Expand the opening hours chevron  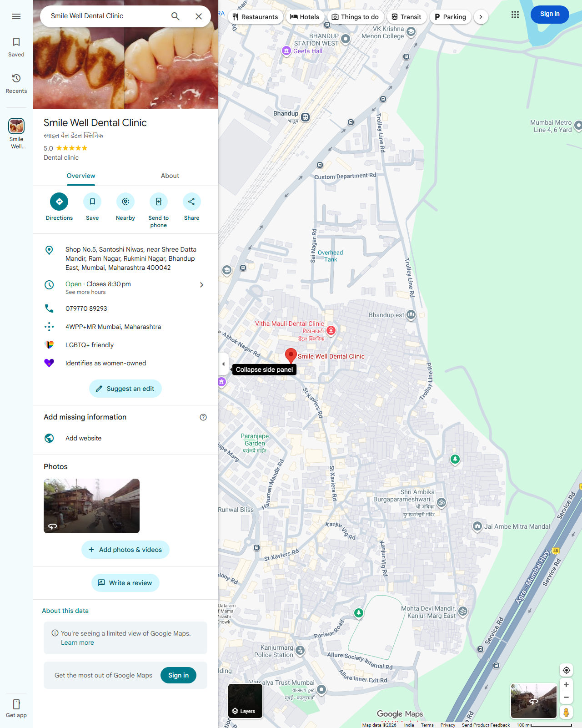click(202, 285)
